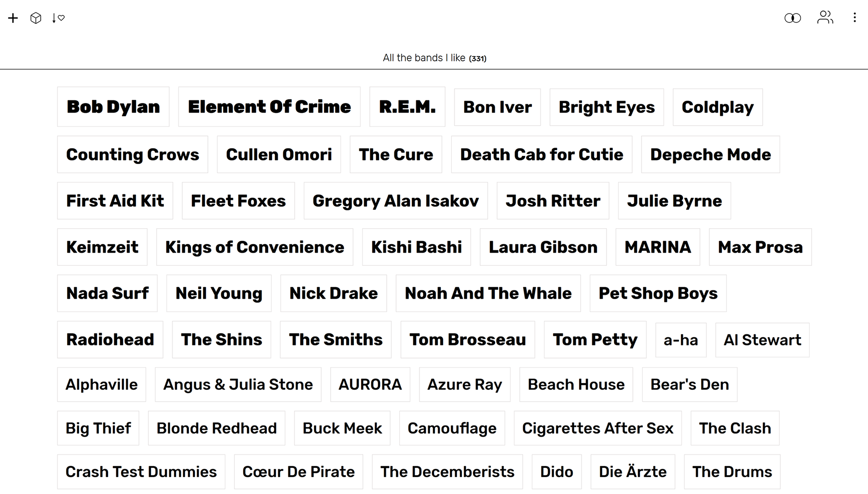
Task: Select the AURORA band tag
Action: [370, 384]
